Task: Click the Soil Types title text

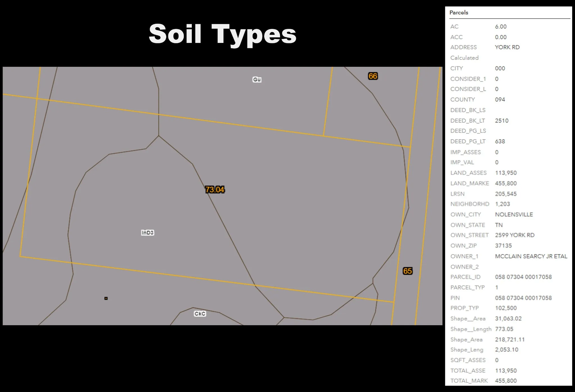Action: [x=222, y=34]
